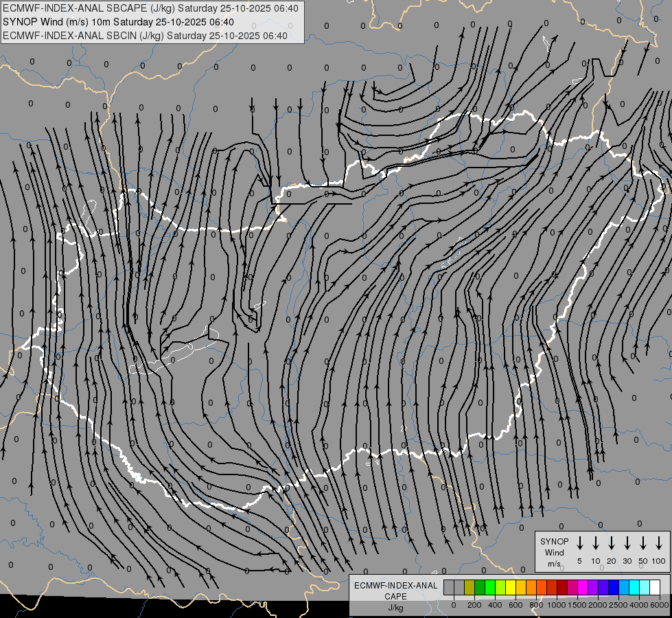
Task: Pick the amber CAPE swatch after 600
Action: click(x=521, y=587)
